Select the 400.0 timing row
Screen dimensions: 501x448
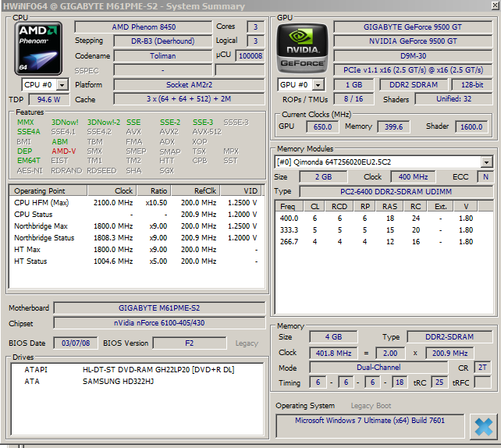383,219
